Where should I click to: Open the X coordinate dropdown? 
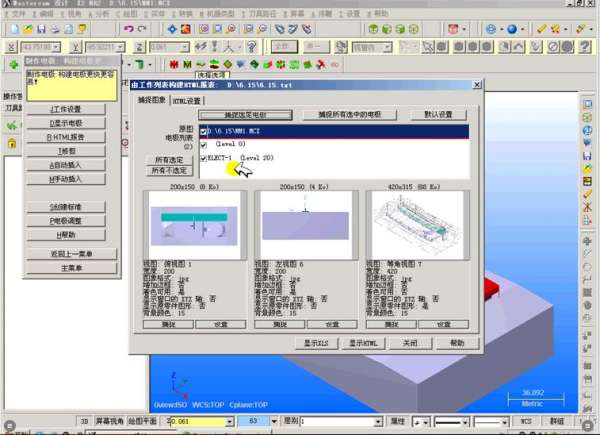click(x=57, y=47)
